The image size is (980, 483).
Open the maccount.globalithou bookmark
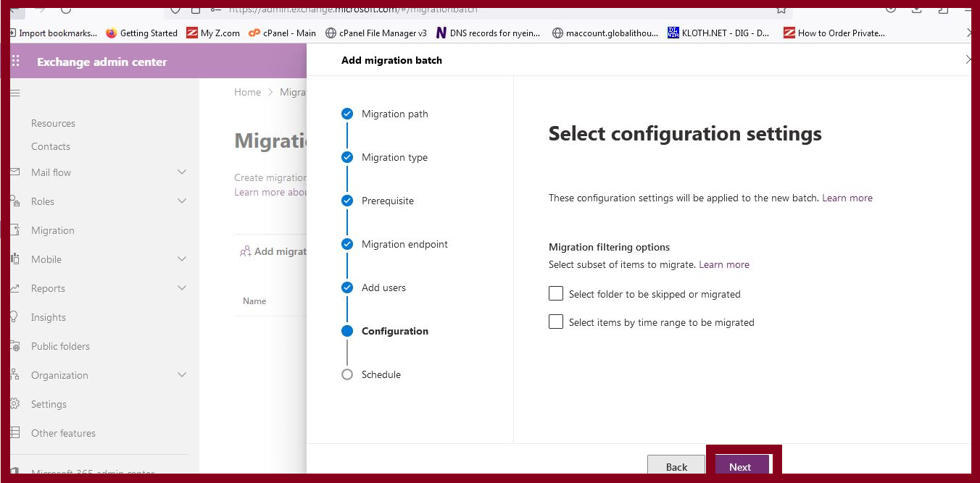[605, 33]
